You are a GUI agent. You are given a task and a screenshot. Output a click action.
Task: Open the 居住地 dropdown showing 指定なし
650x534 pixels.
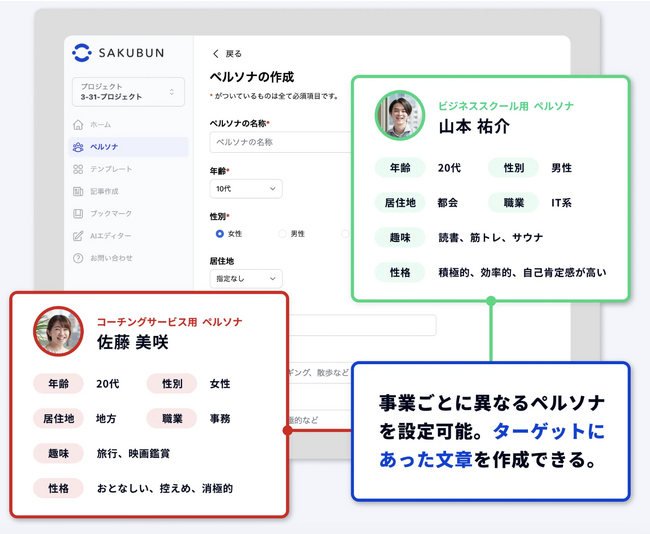pyautogui.click(x=246, y=278)
